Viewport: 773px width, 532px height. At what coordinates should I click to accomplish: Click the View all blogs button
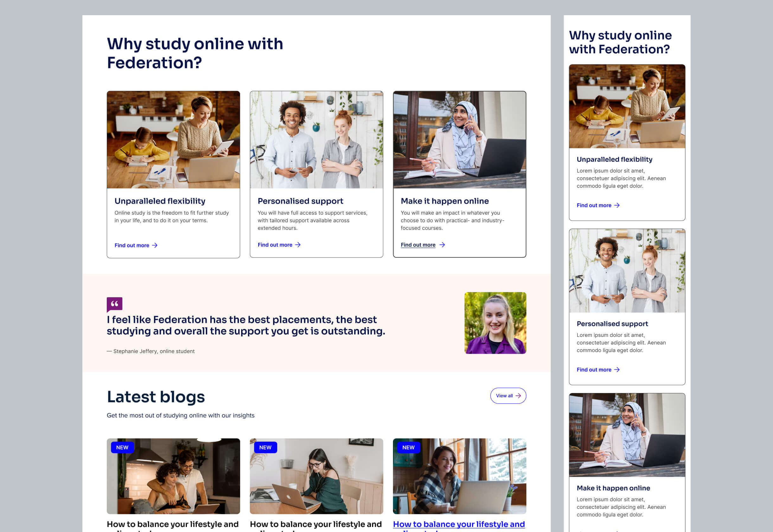pyautogui.click(x=508, y=396)
